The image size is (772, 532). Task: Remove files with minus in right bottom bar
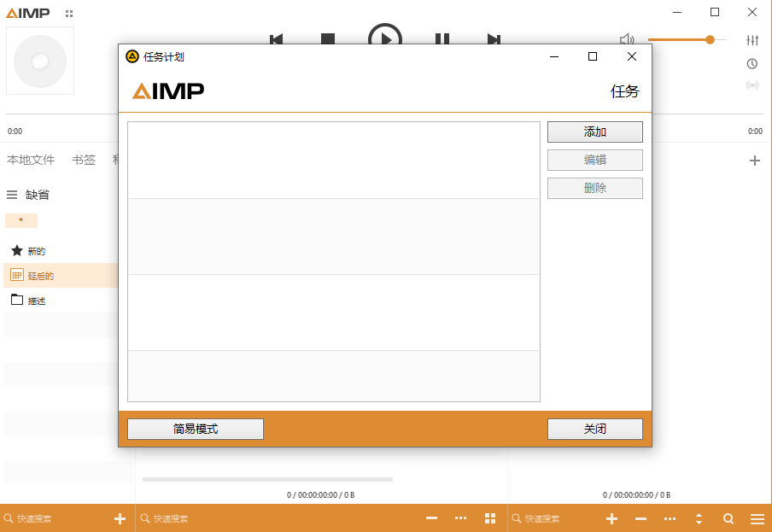pyautogui.click(x=641, y=518)
